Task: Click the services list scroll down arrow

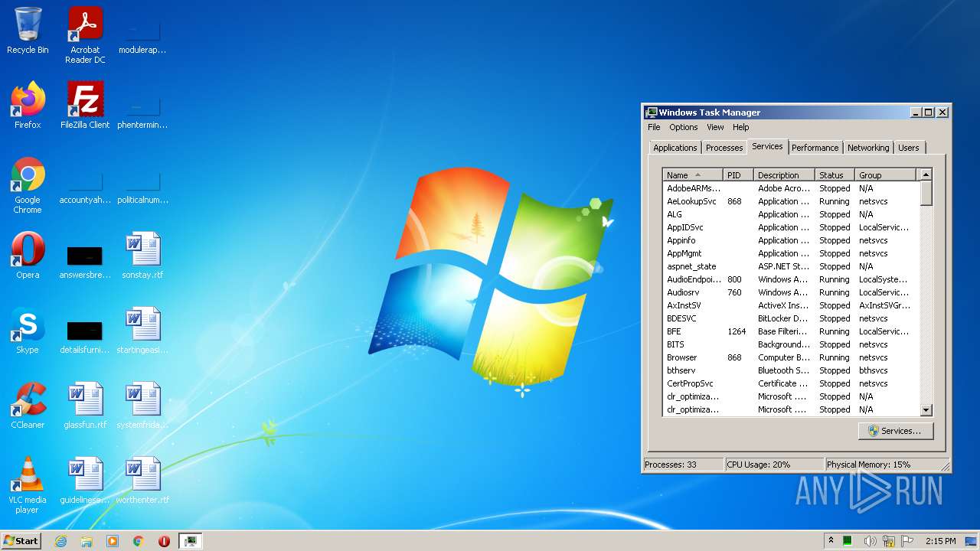Action: coord(926,410)
